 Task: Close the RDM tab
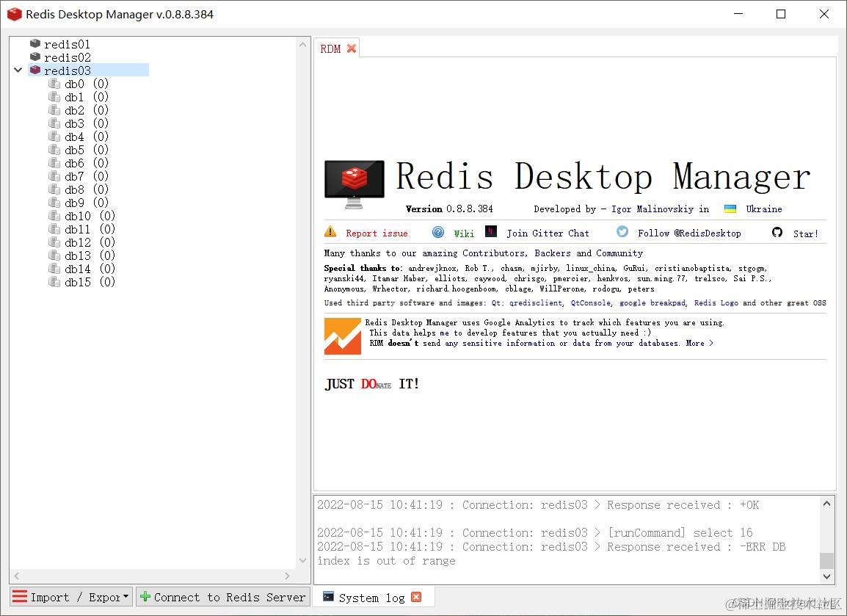coord(351,48)
